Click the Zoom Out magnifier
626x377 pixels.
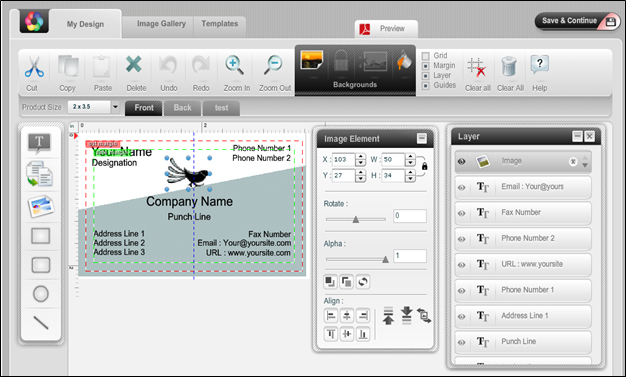coord(273,65)
